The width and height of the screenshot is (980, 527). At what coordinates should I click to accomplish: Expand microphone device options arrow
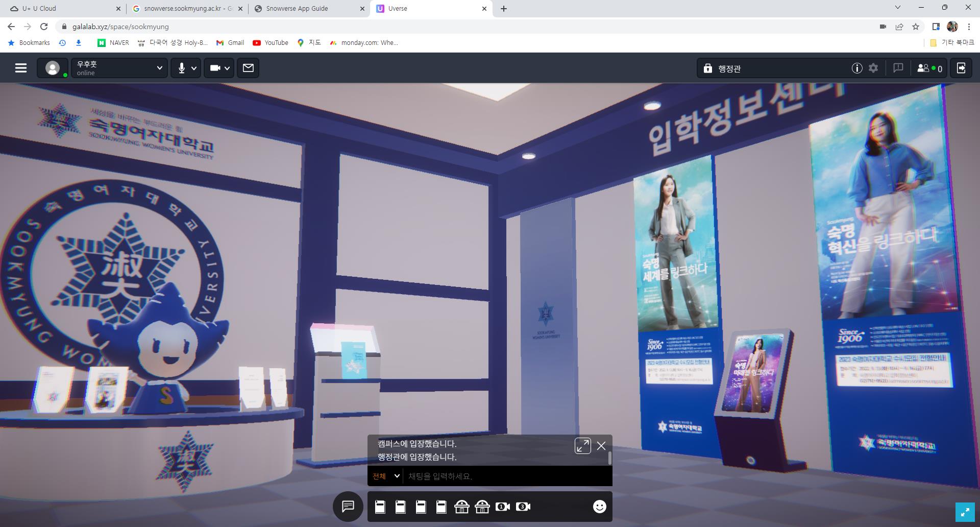[194, 68]
